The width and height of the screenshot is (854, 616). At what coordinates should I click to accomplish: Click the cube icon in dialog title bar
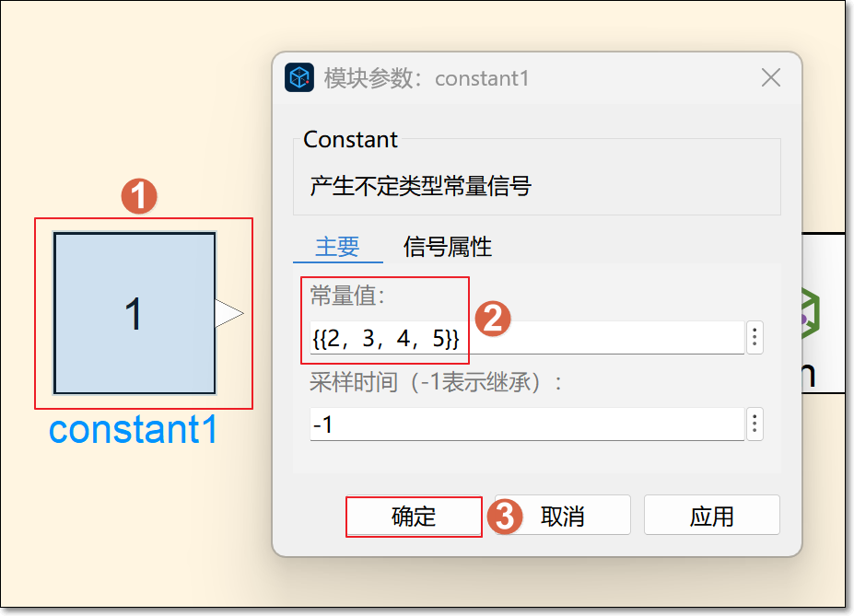[300, 77]
